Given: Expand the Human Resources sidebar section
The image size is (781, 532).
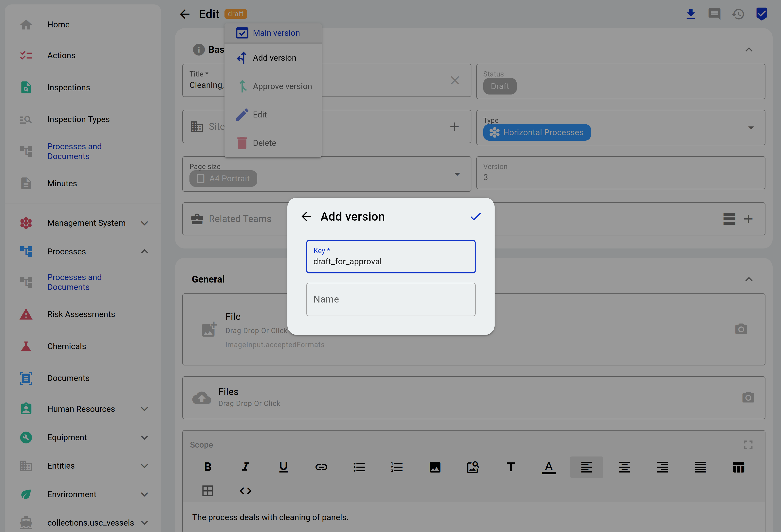Looking at the screenshot, I should 144,409.
